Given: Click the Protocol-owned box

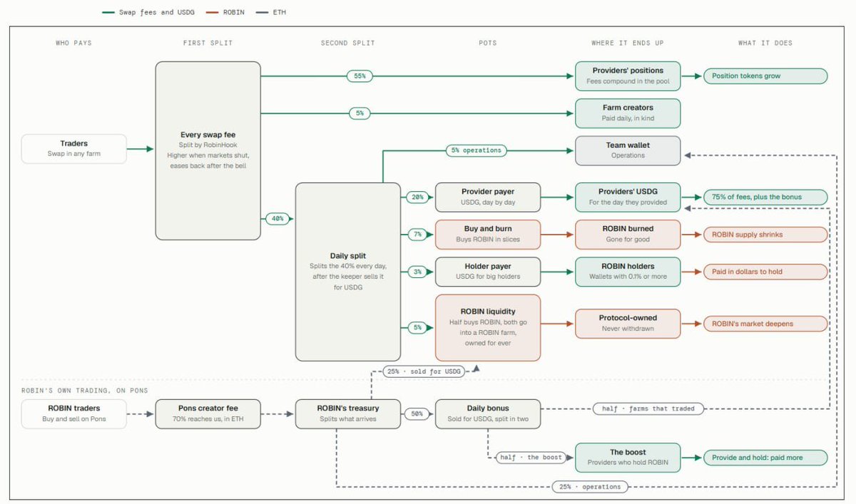Looking at the screenshot, I should point(628,324).
